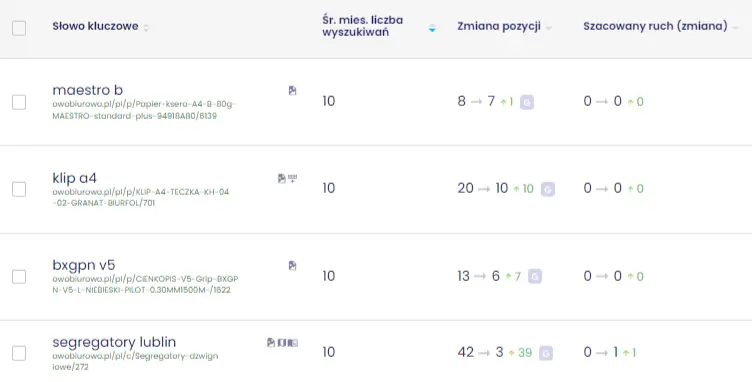Click the first SERP icon beside segregatory lublin
This screenshot has height=382, width=752.
pyautogui.click(x=271, y=342)
